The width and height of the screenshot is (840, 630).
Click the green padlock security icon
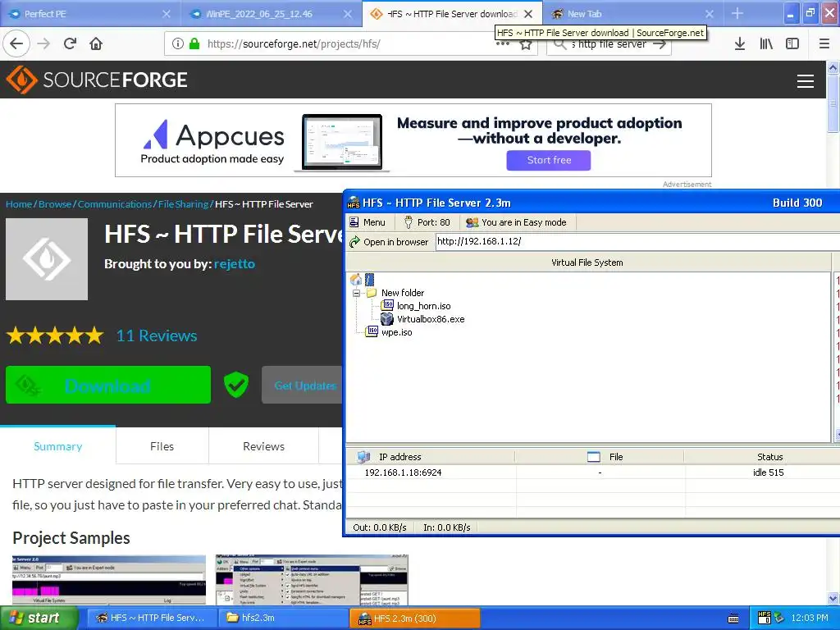click(194, 43)
